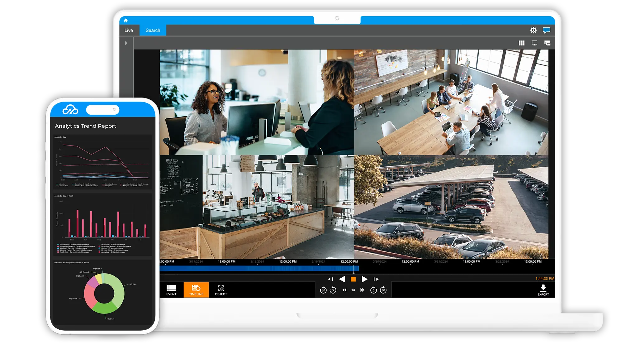Click the 1:44:23 PM timestamp

[x=545, y=279]
